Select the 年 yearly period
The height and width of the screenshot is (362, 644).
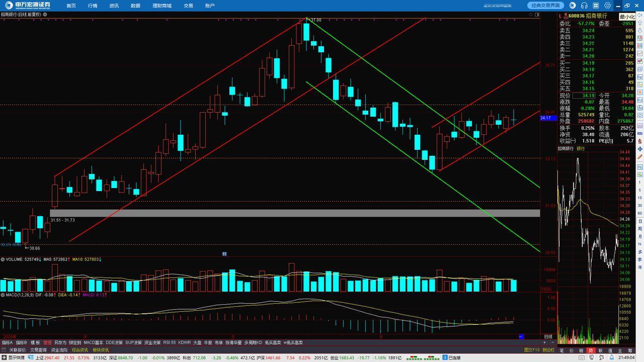640,267
